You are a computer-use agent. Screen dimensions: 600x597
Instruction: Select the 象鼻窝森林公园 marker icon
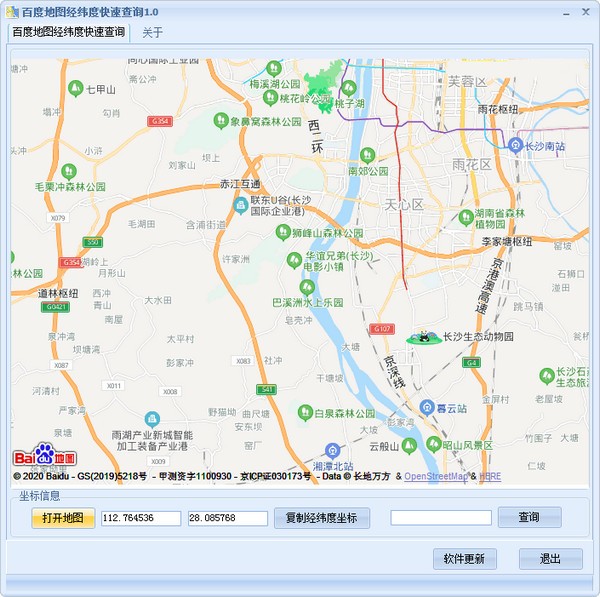[x=221, y=121]
